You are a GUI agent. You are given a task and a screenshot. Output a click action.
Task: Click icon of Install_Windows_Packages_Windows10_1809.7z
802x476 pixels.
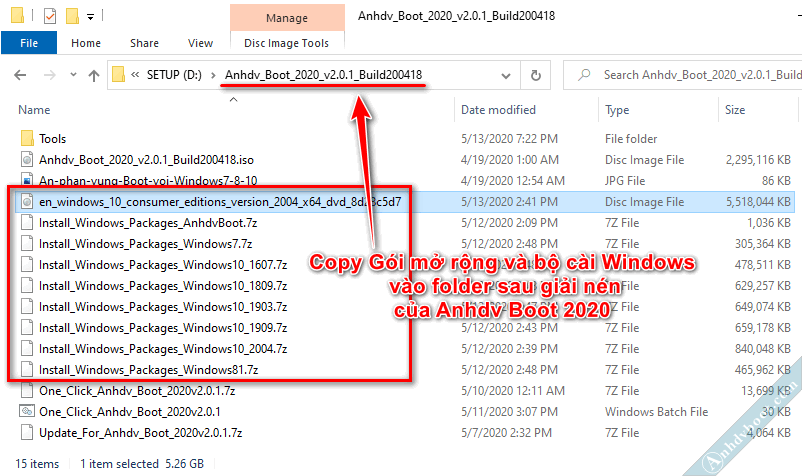pos(27,285)
